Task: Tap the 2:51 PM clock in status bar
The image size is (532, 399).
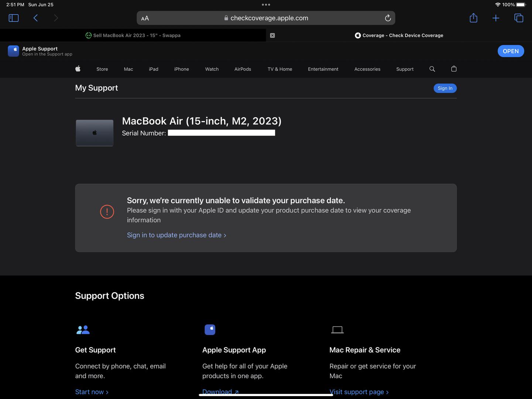Action: click(x=15, y=5)
